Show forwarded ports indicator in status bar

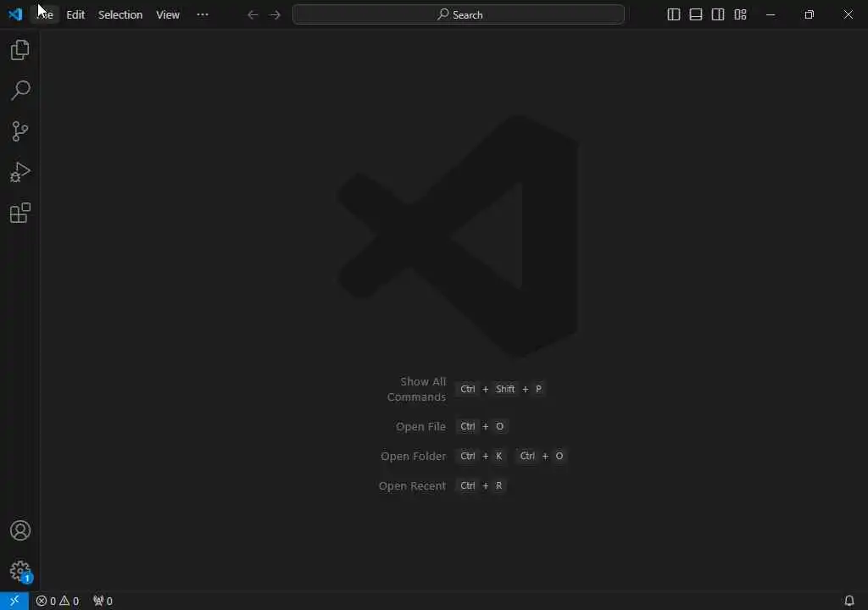click(x=103, y=601)
